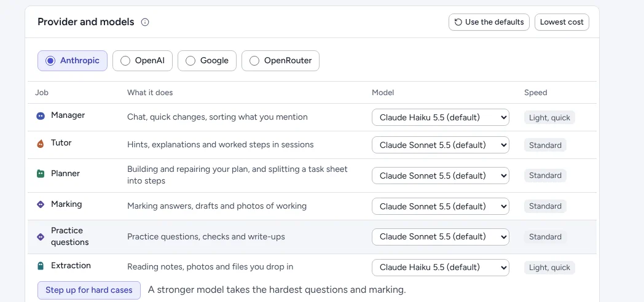Click the Light, quick badge for Manager
Screen dimensions: 644x302
tap(549, 118)
